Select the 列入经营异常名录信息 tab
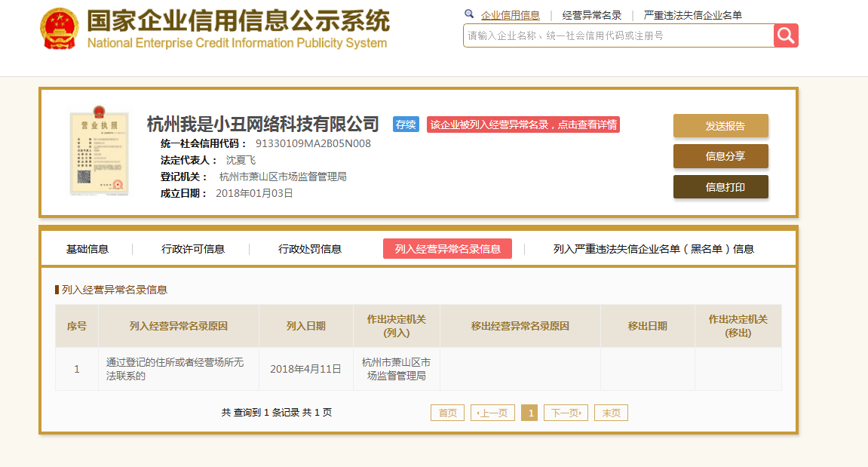Image resolution: width=868 pixels, height=467 pixels. coord(447,249)
